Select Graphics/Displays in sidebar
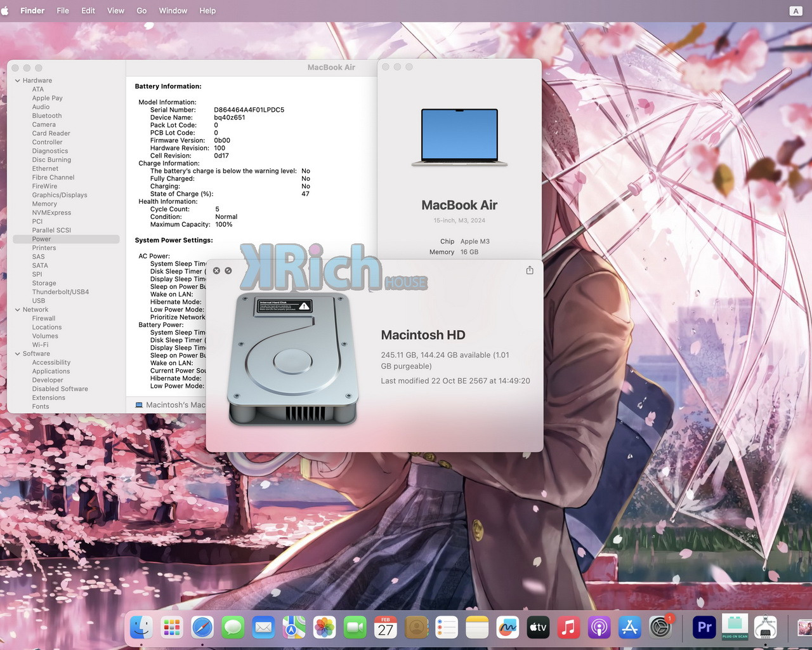Screen dimensions: 812x650 [60, 195]
